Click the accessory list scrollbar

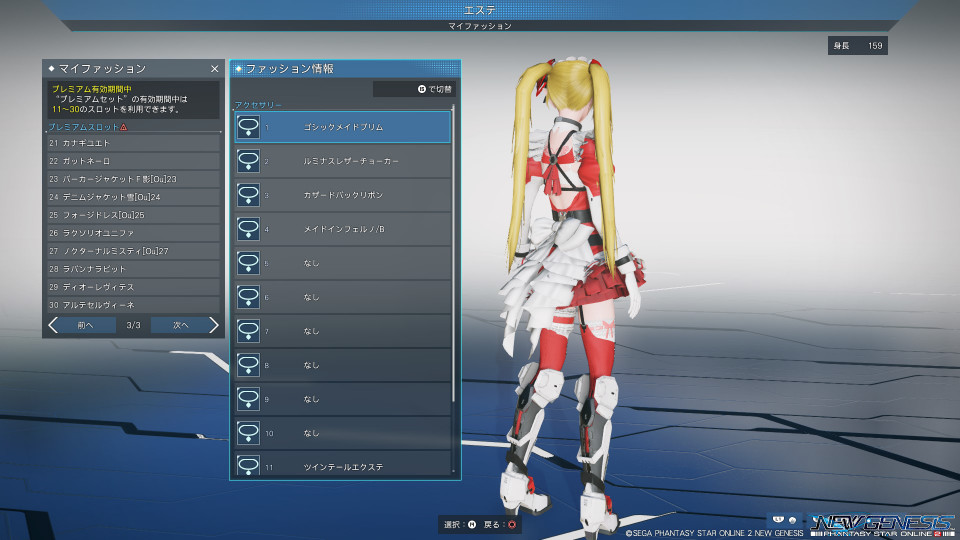click(454, 254)
